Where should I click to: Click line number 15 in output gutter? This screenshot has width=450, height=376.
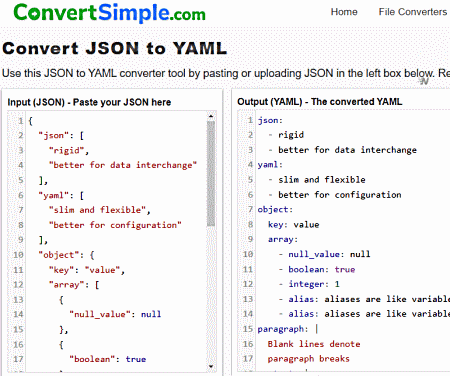(248, 329)
